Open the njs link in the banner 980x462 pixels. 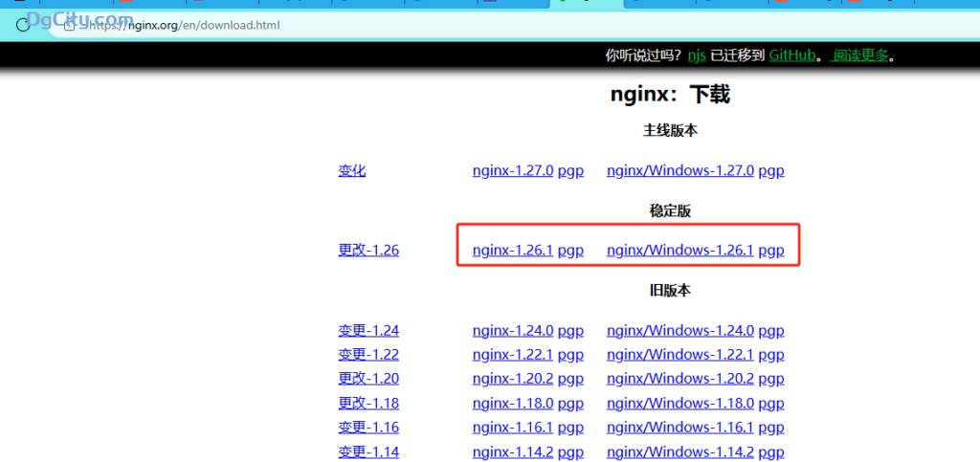click(x=697, y=55)
